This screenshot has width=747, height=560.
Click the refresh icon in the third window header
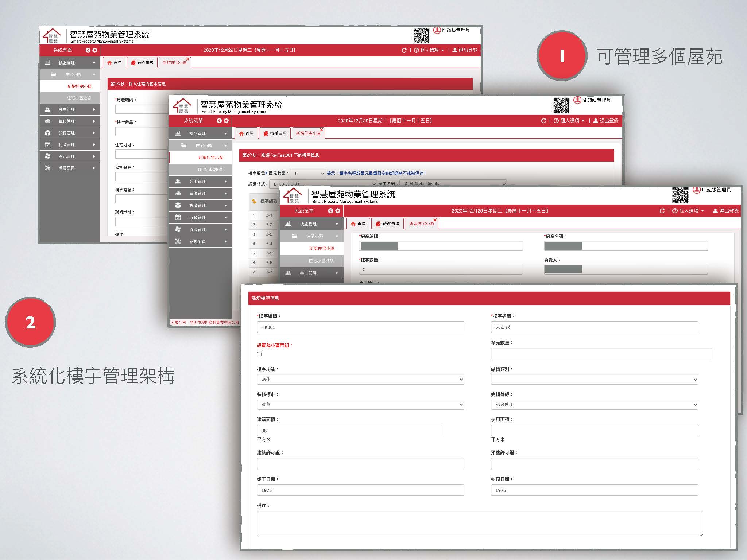click(x=662, y=211)
